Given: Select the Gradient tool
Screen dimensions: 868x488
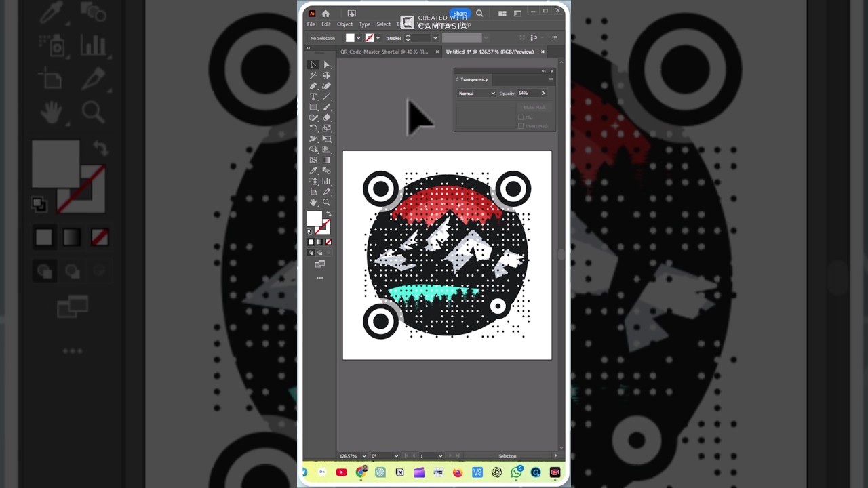Looking at the screenshot, I should pos(326,160).
